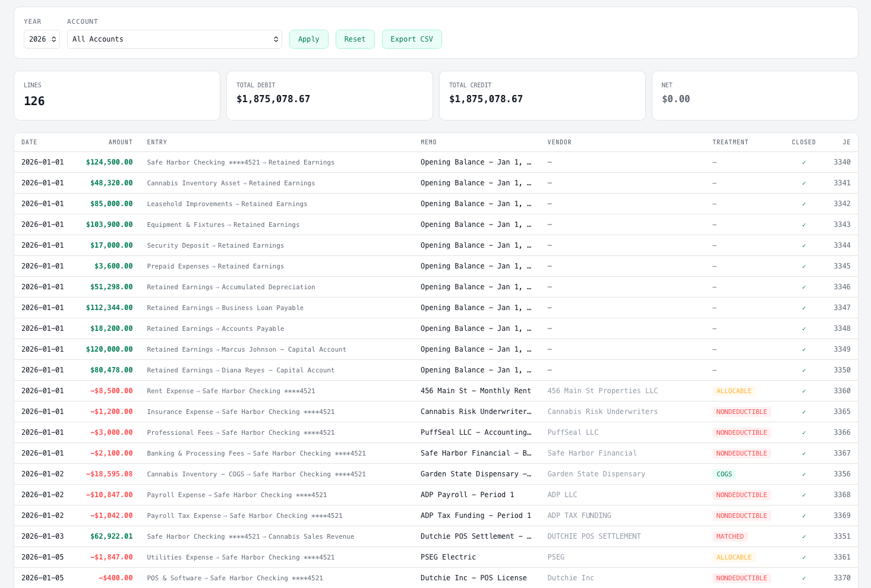Click the Export CSV button
871x588 pixels.
(x=412, y=39)
